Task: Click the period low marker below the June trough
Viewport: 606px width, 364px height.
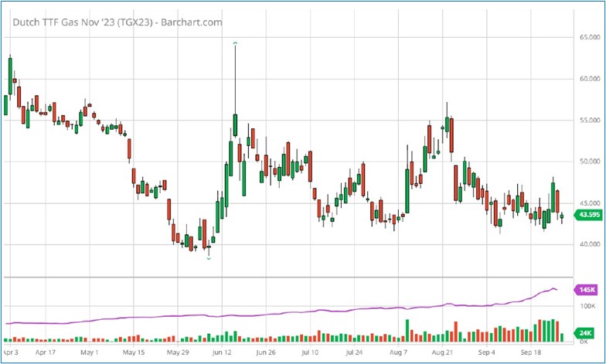Action: (209, 258)
